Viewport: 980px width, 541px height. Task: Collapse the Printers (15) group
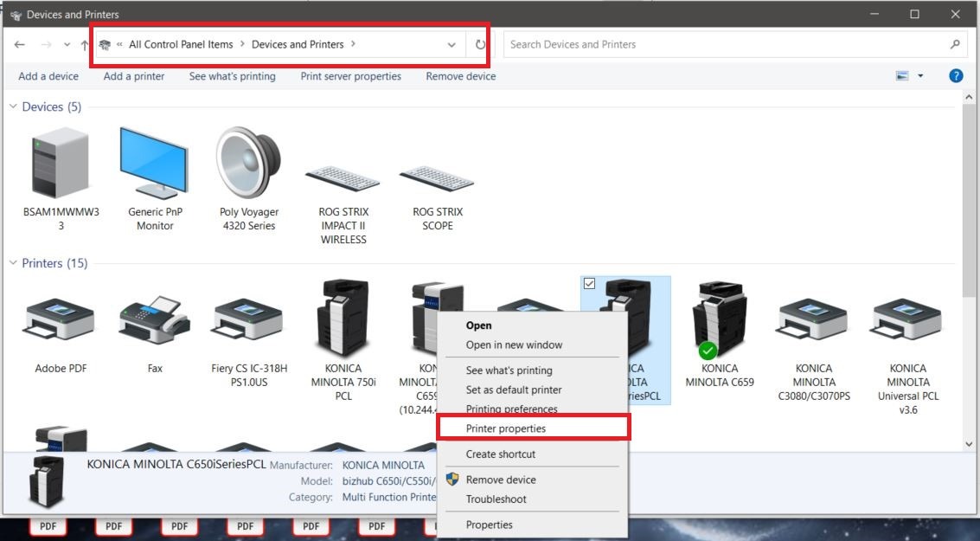click(13, 263)
